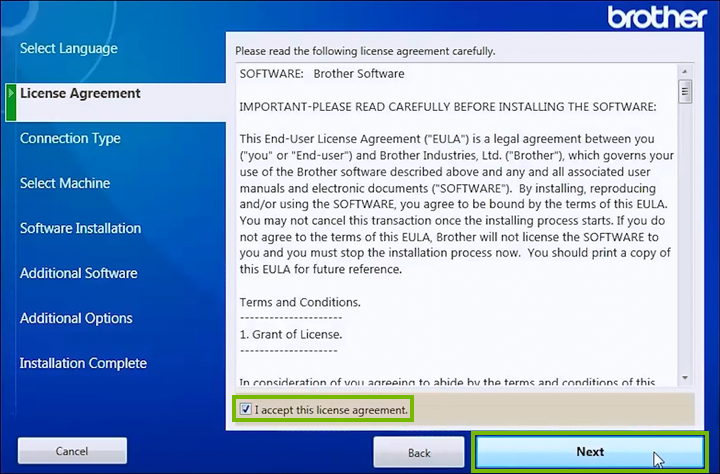Image resolution: width=720 pixels, height=474 pixels.
Task: Click the Next button
Action: [x=590, y=452]
